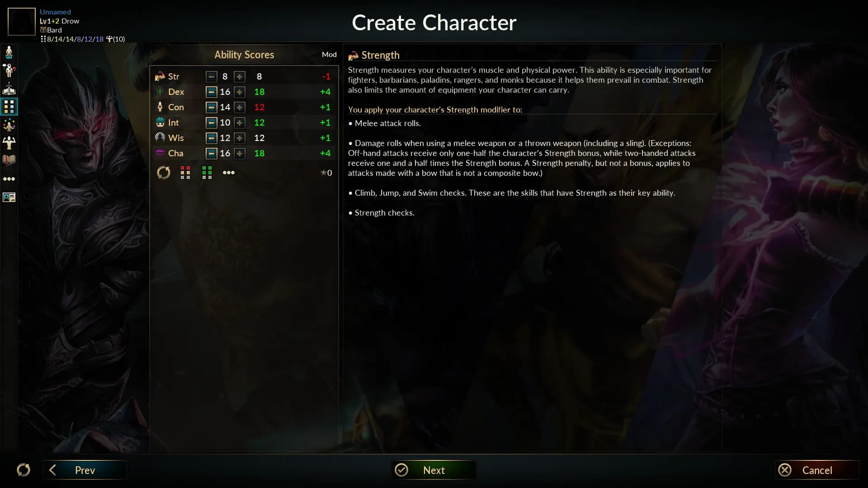Decrease Wisdom with the minus button
Screen dimensions: 868x488
click(x=211, y=138)
